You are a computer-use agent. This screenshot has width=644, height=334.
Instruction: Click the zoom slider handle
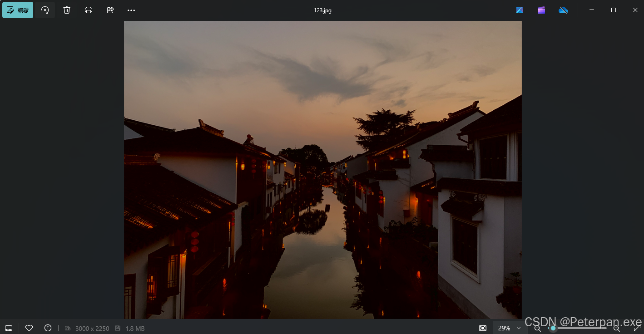[x=553, y=328]
